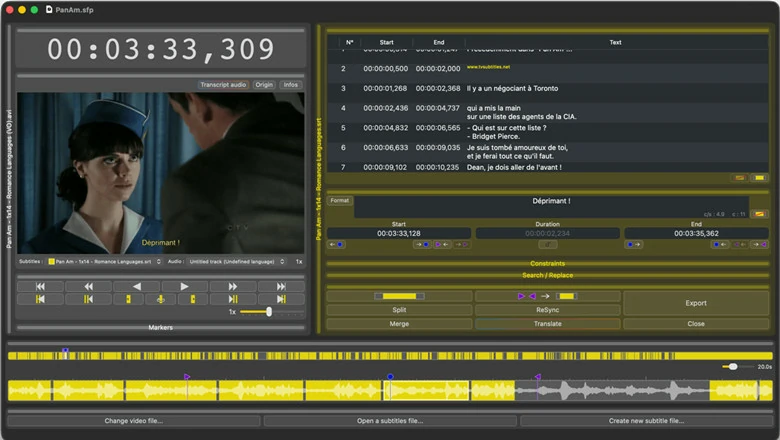The image size is (780, 440).
Task: Click the fast forward double-arrow button
Action: [232, 286]
